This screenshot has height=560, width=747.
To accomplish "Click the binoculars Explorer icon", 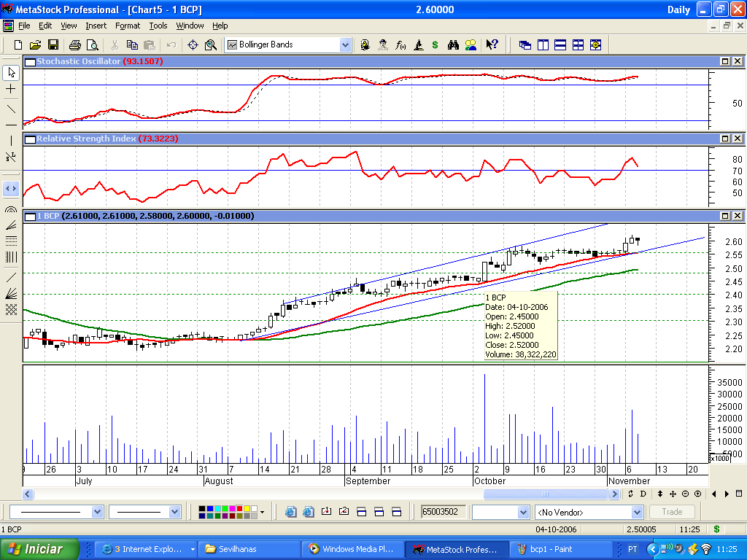I will [453, 44].
